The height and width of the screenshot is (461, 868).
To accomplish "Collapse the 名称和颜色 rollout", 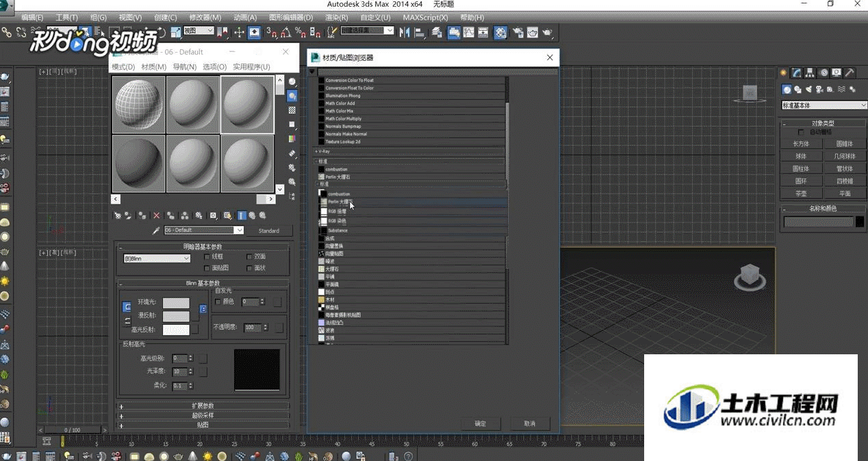I will tap(822, 209).
